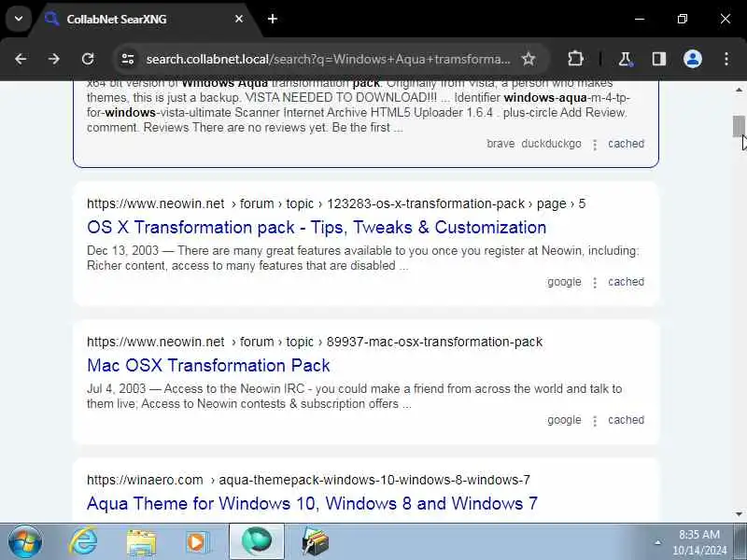Screen dimensions: 747x560
Task: Open Windows Explorer folder from taskbar
Action: (141, 542)
